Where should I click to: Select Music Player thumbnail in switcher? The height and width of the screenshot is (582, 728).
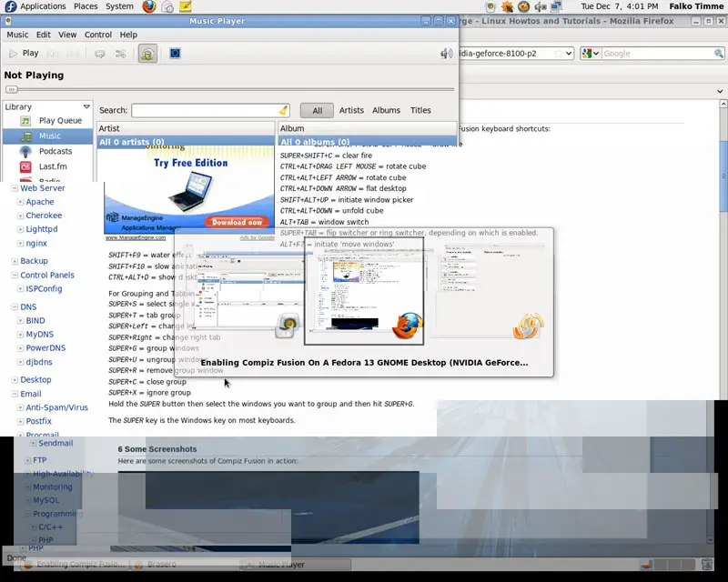click(244, 295)
